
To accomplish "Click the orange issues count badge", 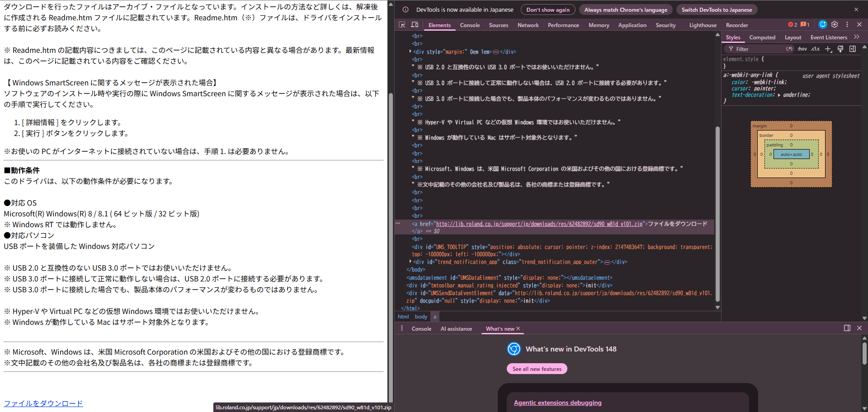I will [805, 25].
